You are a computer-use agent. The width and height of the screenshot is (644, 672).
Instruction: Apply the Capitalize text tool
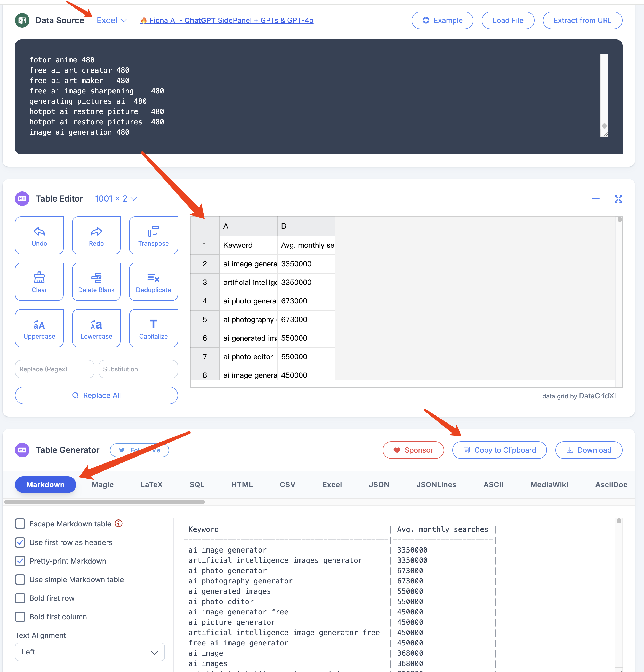(154, 328)
